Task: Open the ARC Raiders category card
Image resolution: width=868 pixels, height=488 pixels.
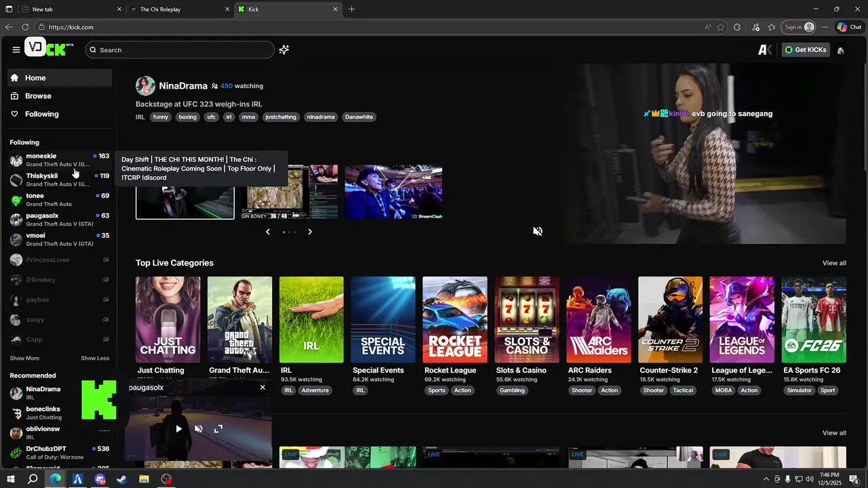Action: (599, 320)
